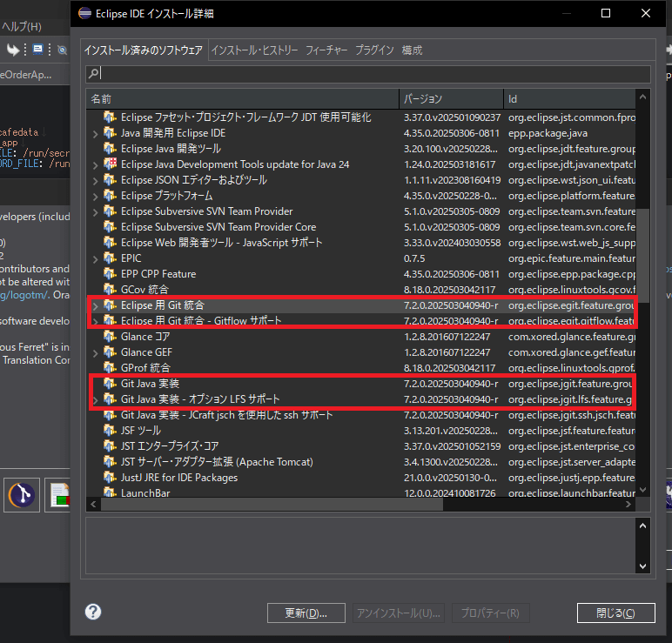Switch to the インストール・ヒストリー tab

254,50
